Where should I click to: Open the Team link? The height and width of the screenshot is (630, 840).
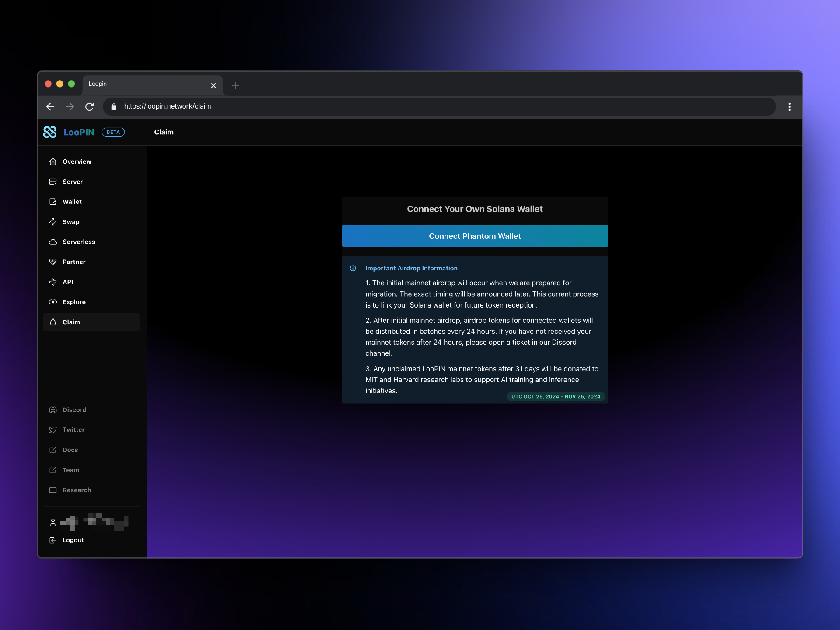tap(71, 470)
